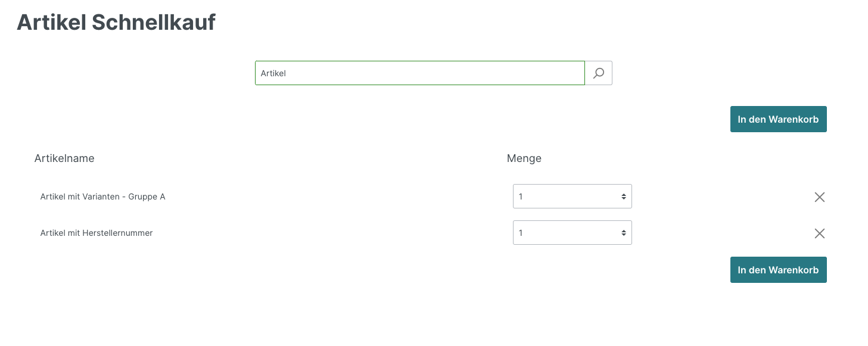Click the Artikelname column header

[64, 158]
